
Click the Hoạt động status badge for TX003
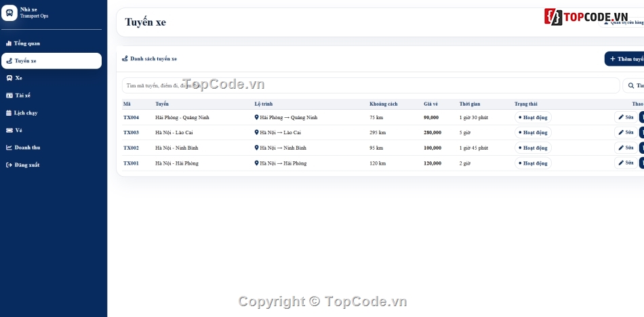tap(533, 133)
